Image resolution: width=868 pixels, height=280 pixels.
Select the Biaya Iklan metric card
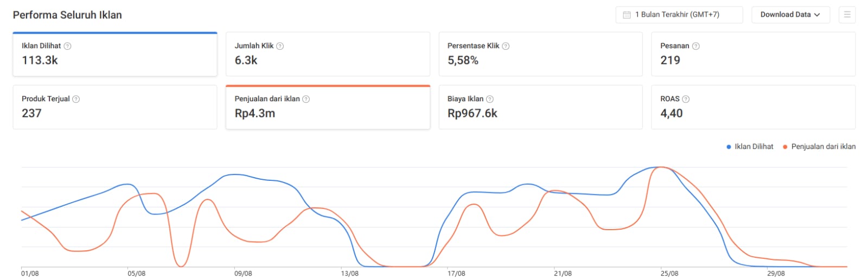click(x=540, y=107)
